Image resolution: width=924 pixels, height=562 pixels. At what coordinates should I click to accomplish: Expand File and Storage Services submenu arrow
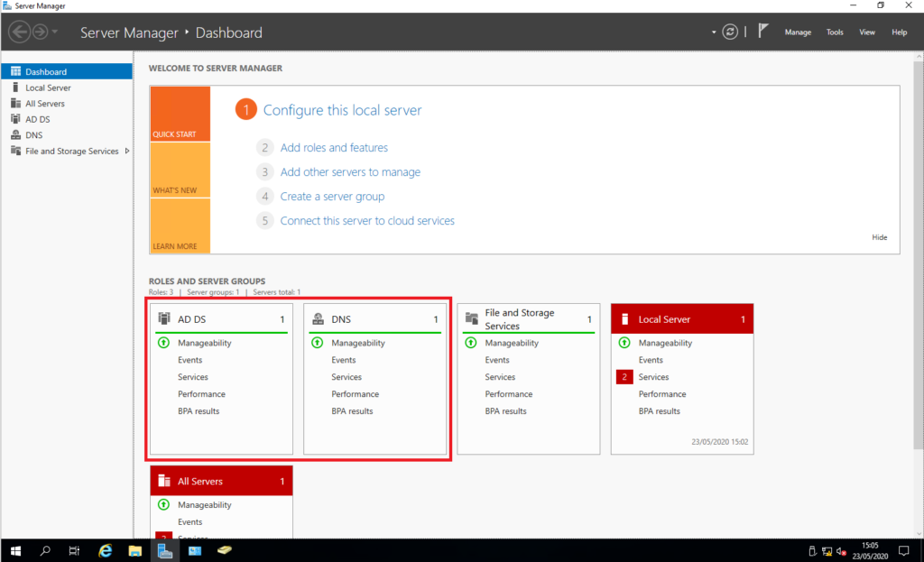[x=126, y=151]
